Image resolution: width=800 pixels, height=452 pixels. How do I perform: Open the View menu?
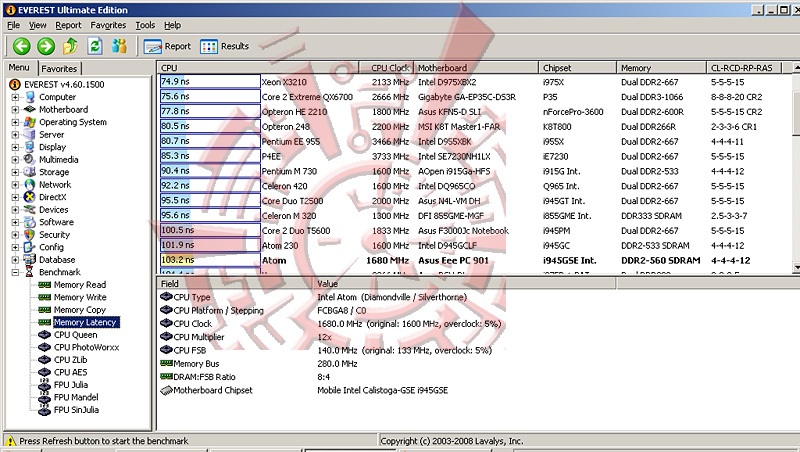[37, 25]
